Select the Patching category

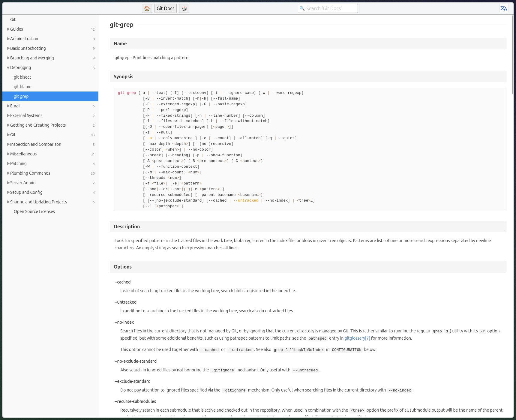(50, 163)
